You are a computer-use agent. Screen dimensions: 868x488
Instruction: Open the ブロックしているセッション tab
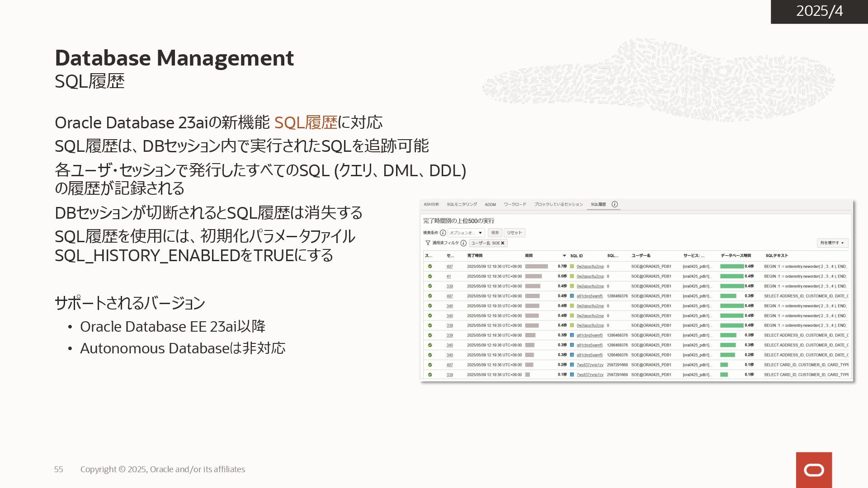558,205
